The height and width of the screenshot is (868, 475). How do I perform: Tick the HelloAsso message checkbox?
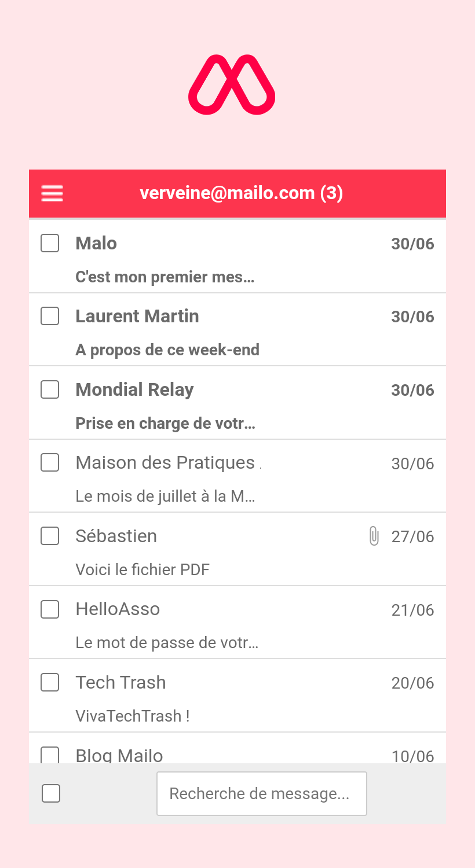tap(50, 609)
